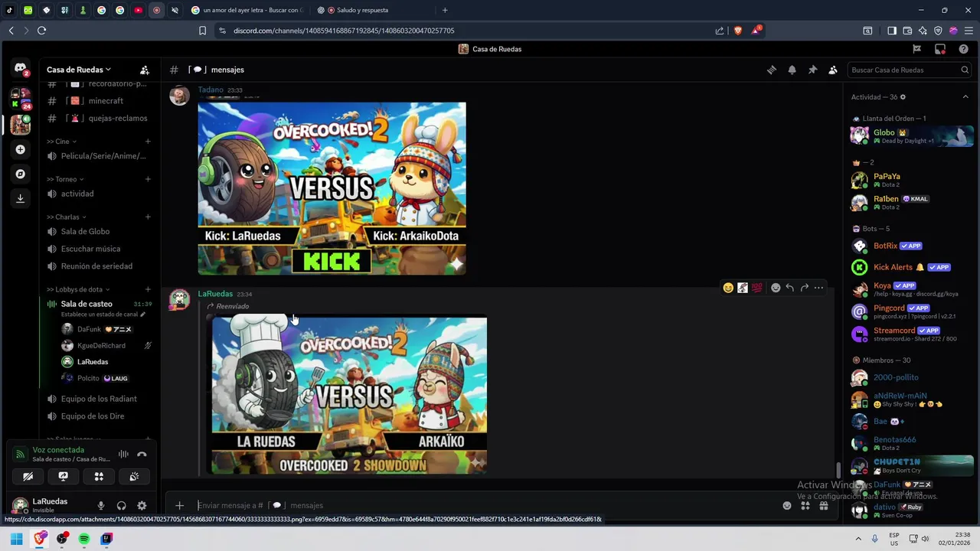Viewport: 980px width, 551px height.
Task: Share your screen button in voice panel
Action: (63, 476)
